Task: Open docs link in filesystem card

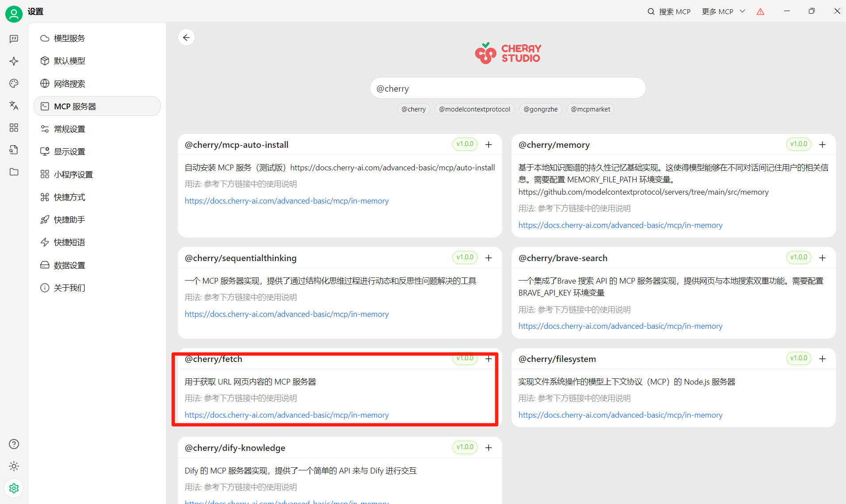Action: click(x=621, y=415)
